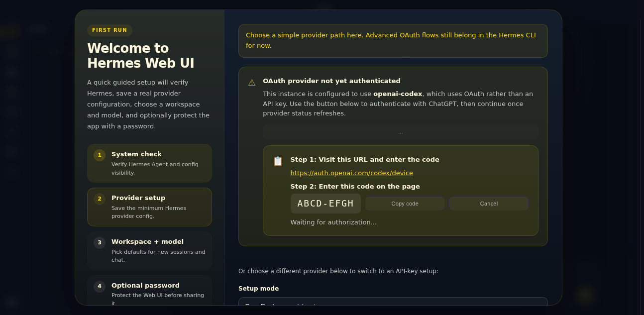
Task: Cancel the OAuth authorization
Action: tap(489, 204)
